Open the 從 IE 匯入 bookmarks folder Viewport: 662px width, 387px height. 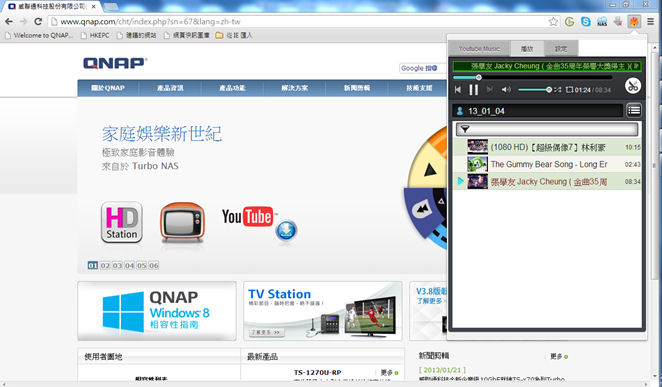(x=234, y=35)
